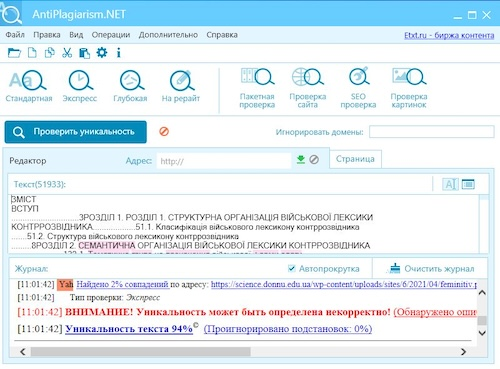Screen dimensions: 500x369
Task: Toggle the Автопрокрутка checkbox
Action: (x=292, y=268)
